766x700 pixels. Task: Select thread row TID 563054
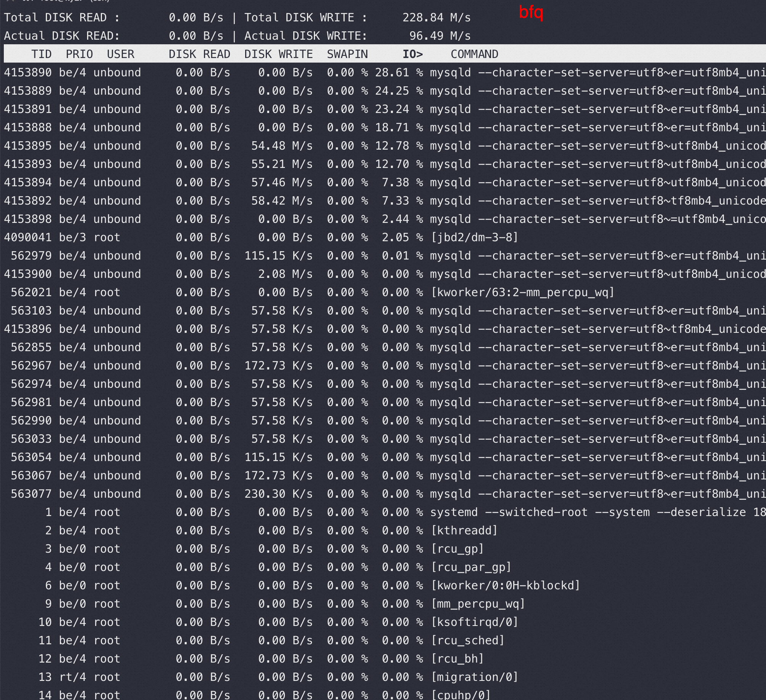(385, 457)
